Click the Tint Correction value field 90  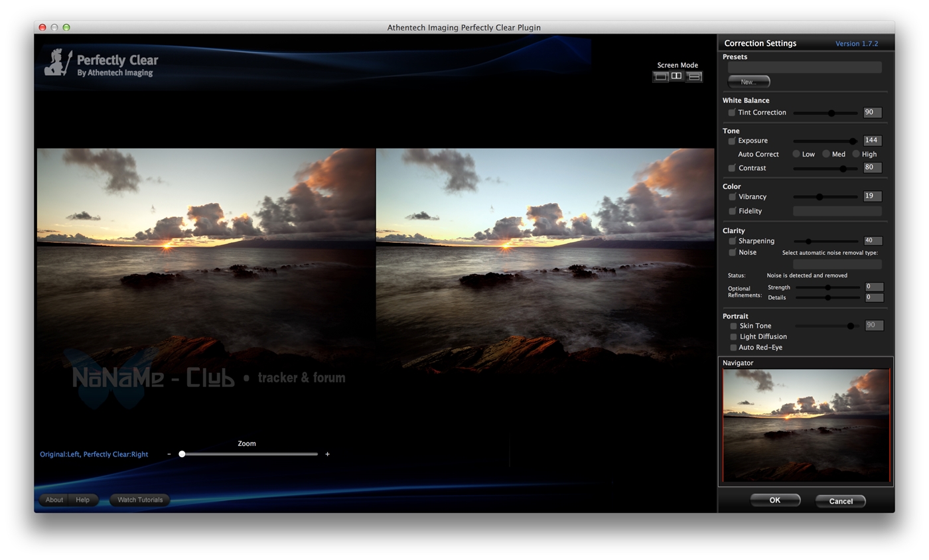872,113
